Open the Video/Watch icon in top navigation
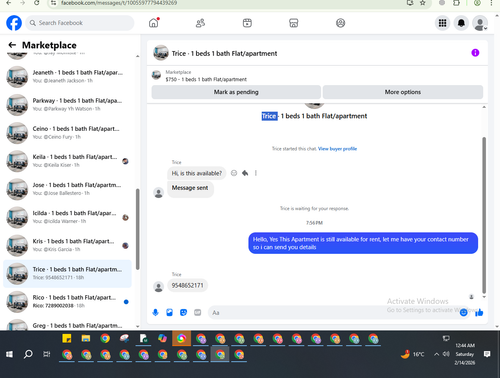The image size is (500, 378). coord(247,23)
